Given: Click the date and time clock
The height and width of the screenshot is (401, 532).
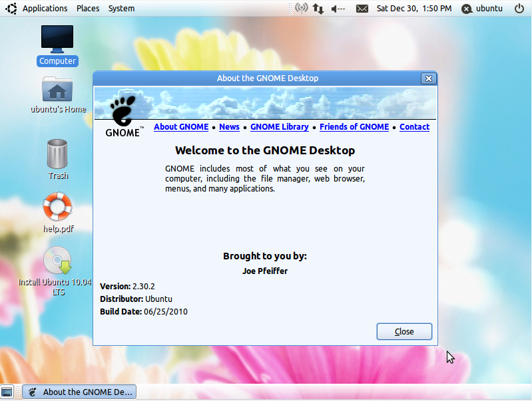Looking at the screenshot, I should (x=414, y=9).
